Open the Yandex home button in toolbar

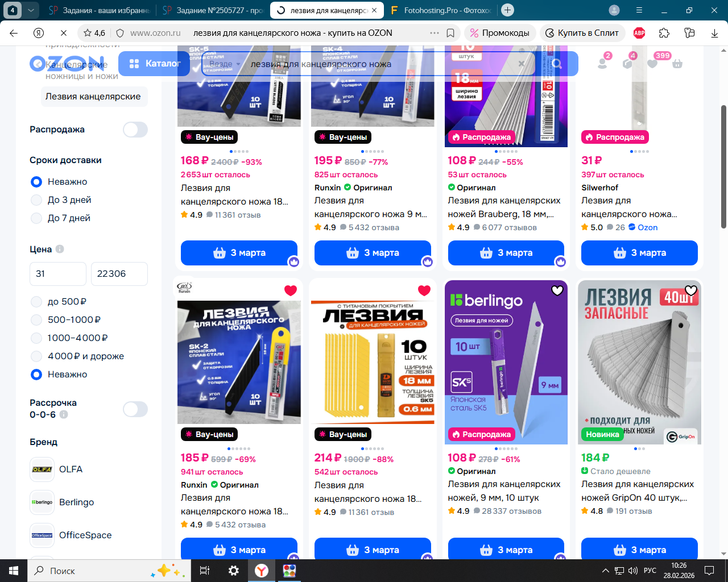pyautogui.click(x=39, y=33)
